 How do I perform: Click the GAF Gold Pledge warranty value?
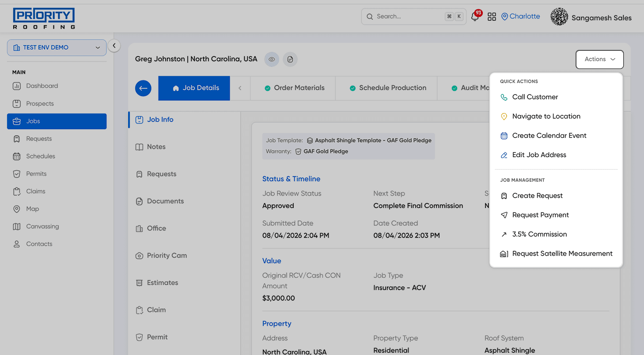point(326,151)
